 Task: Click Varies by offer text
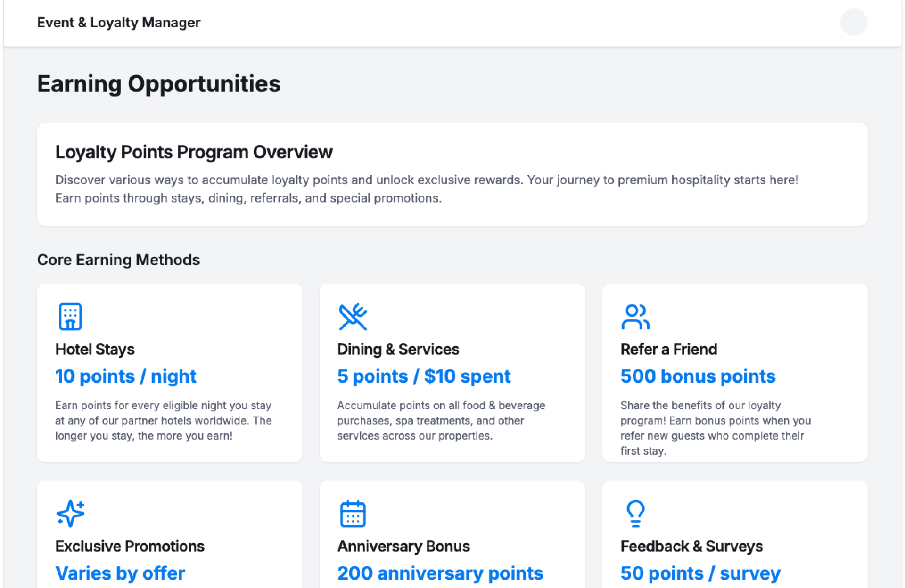tap(120, 573)
